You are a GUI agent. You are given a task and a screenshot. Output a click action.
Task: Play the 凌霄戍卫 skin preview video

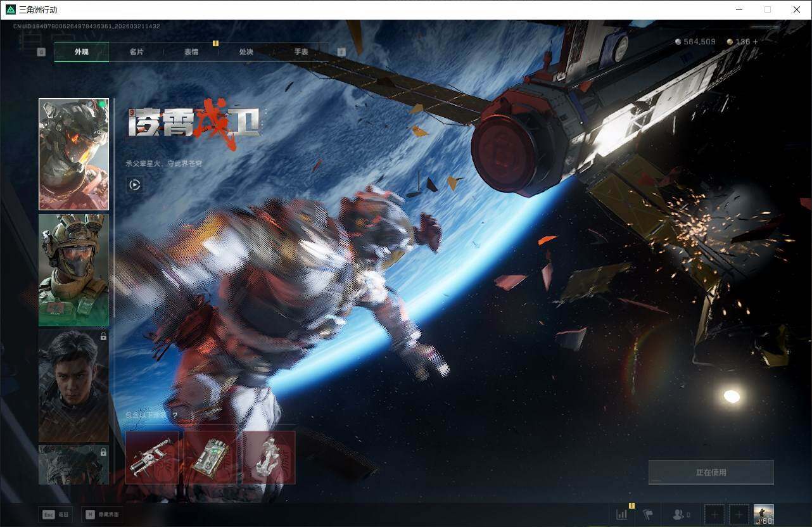(134, 185)
